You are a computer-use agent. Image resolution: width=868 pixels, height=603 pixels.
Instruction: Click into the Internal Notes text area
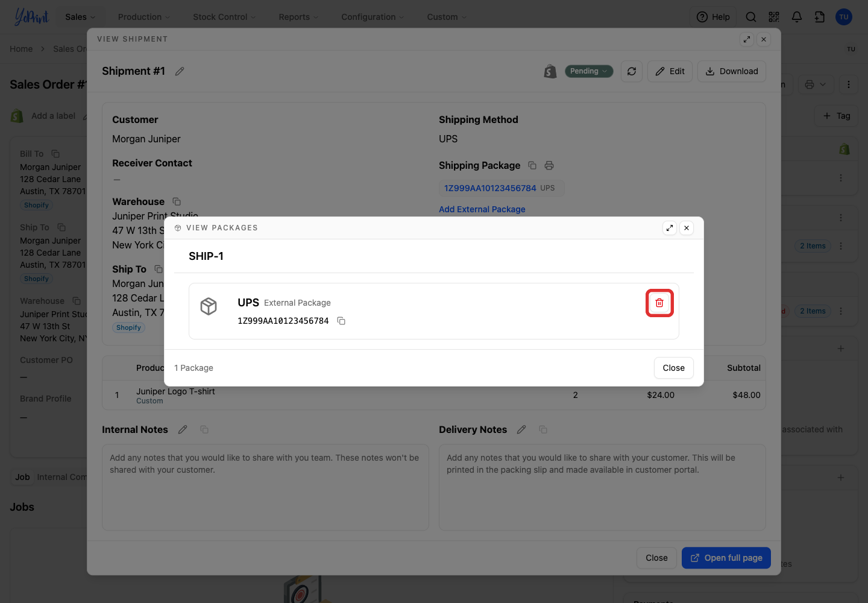coord(265,487)
